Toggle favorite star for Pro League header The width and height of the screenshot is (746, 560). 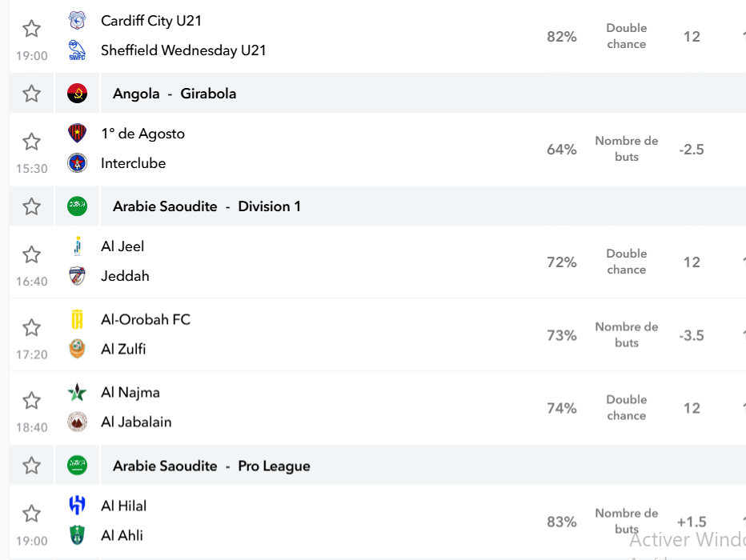32,465
